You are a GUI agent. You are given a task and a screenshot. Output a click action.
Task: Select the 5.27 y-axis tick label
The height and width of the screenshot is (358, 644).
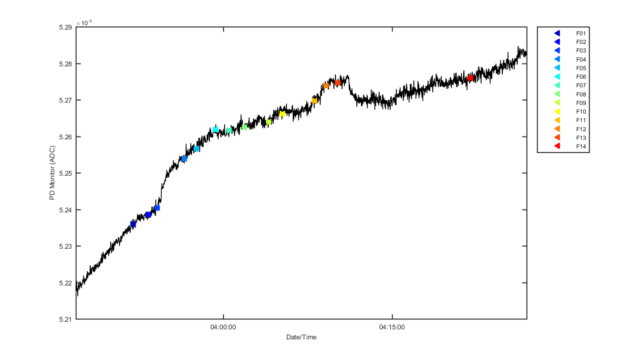point(65,100)
